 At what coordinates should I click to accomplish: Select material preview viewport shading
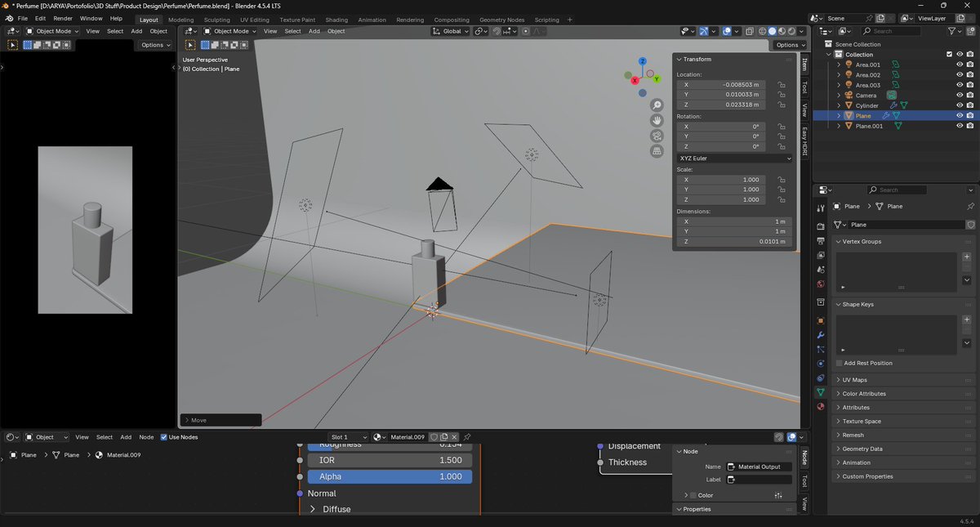tap(782, 31)
